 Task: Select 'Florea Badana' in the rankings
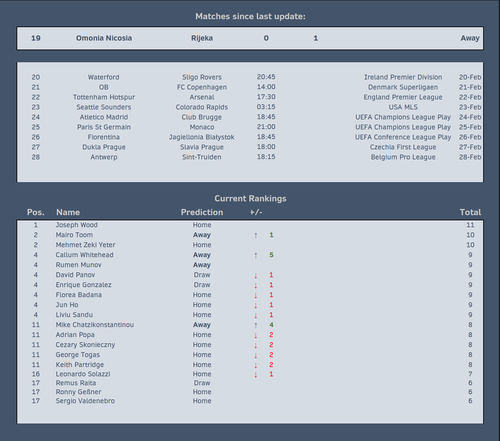[x=79, y=295]
